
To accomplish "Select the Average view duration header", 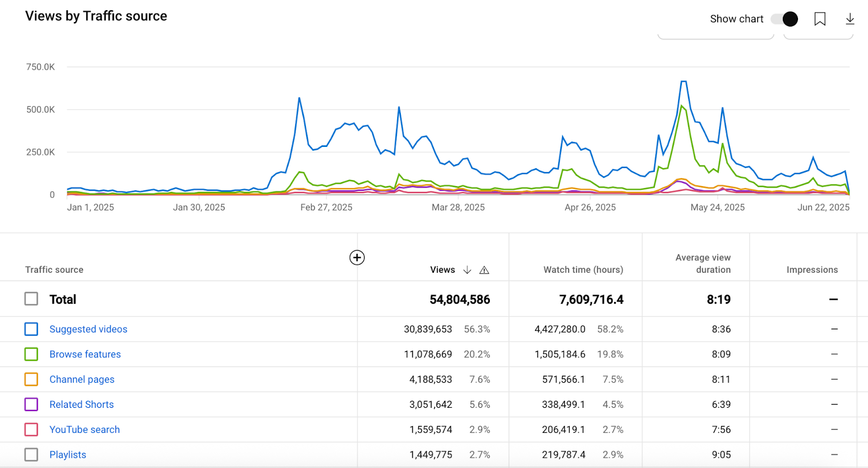I will pyautogui.click(x=703, y=264).
